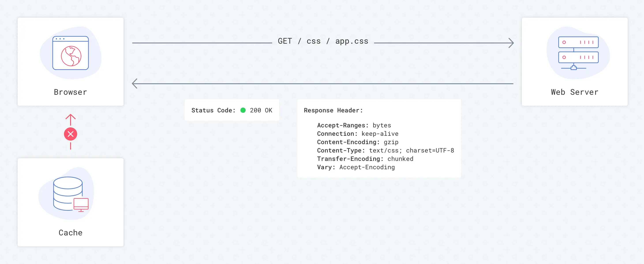
Task: Click the web server rack icon
Action: pos(578,53)
